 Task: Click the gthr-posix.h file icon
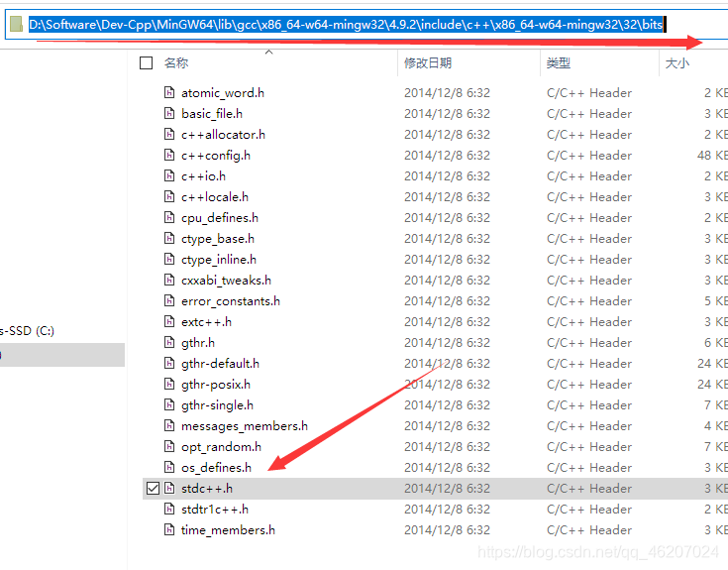tap(169, 385)
